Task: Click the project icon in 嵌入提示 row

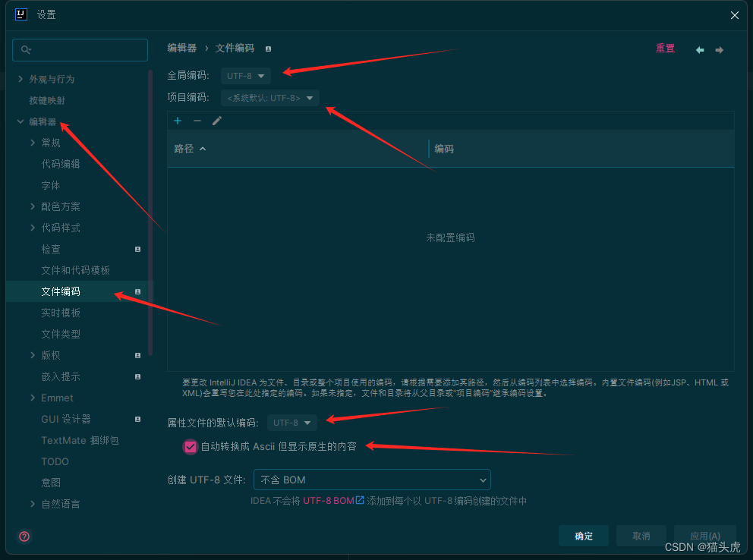Action: tap(138, 376)
